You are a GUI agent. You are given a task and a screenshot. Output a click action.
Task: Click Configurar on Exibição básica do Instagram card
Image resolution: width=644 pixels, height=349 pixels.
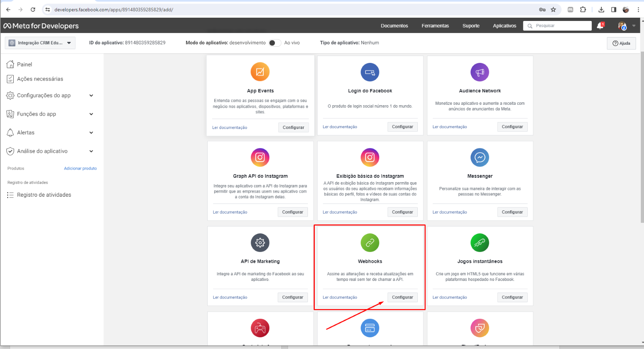[x=402, y=212]
